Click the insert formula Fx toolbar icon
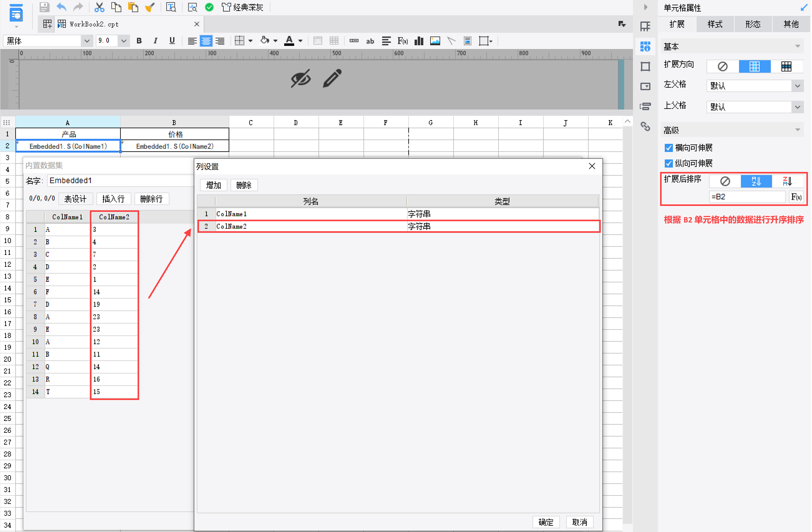This screenshot has width=812, height=532. 402,41
